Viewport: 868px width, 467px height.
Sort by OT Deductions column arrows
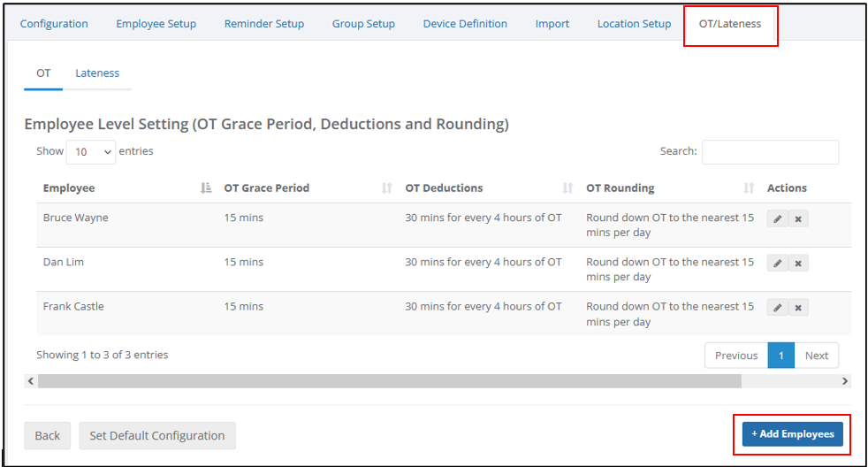567,188
